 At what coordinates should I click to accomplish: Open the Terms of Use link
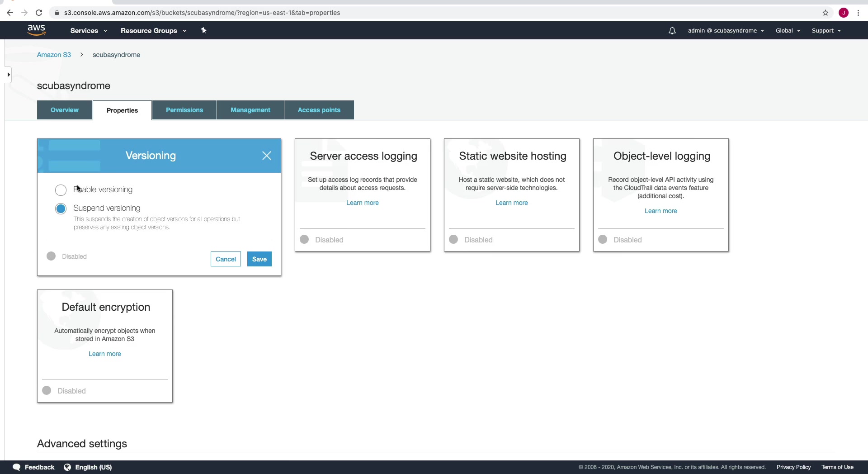(x=838, y=467)
